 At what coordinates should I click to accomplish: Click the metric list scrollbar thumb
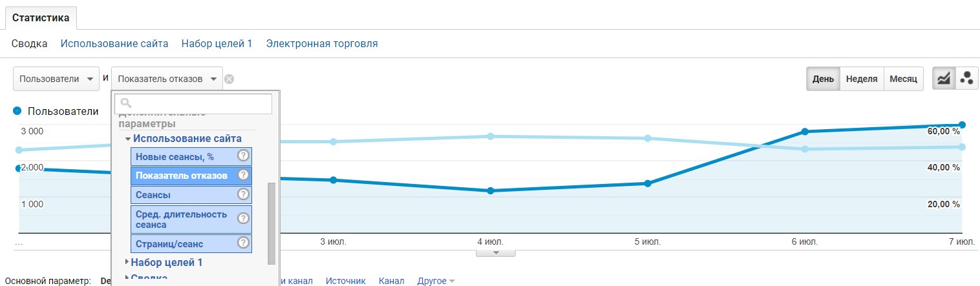click(x=272, y=223)
